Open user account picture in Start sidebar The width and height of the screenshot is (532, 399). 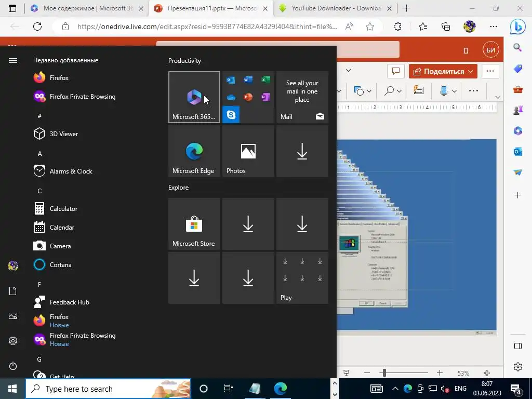[x=13, y=265]
